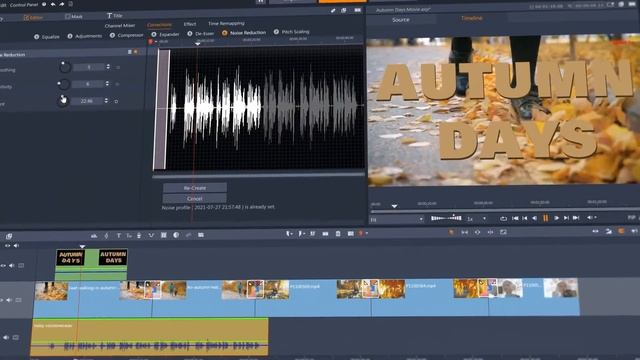Click the Redo arrow in top bar
This screenshot has height=360, width=640.
coord(62,4)
